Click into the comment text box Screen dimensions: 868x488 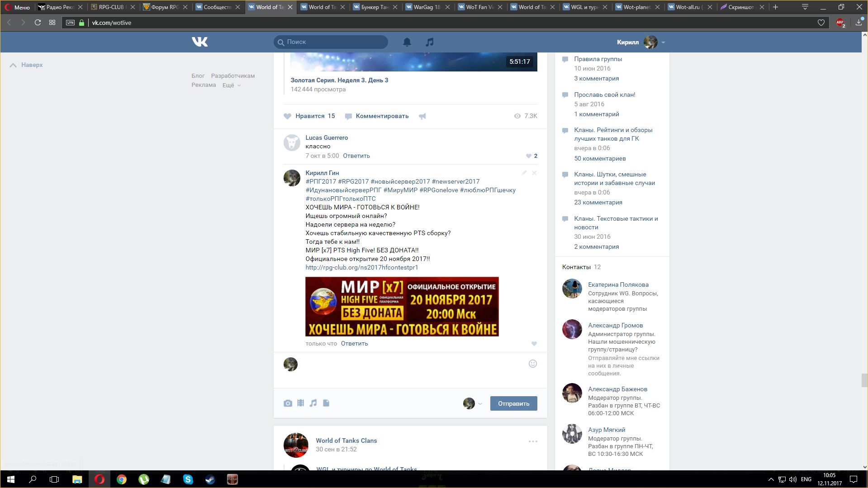point(410,370)
